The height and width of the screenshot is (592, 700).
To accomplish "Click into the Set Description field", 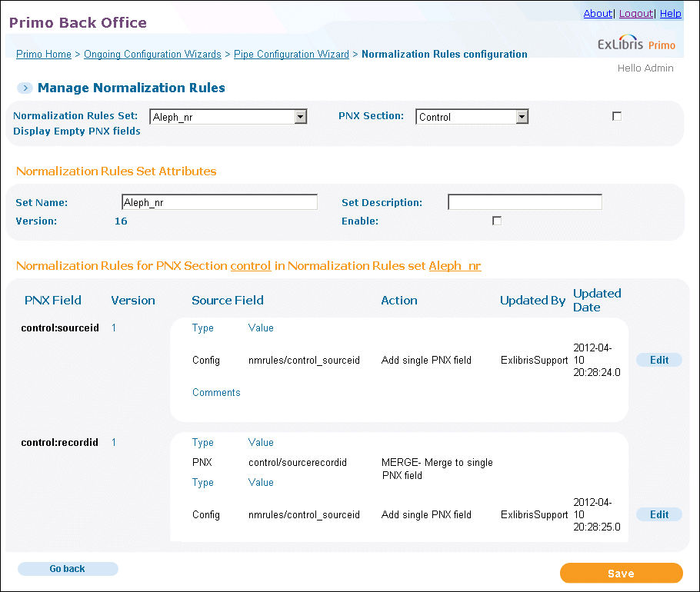I will click(x=525, y=202).
